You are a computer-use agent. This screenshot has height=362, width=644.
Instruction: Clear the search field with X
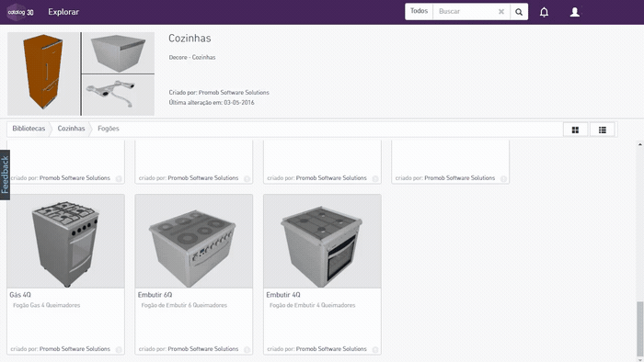tap(501, 11)
